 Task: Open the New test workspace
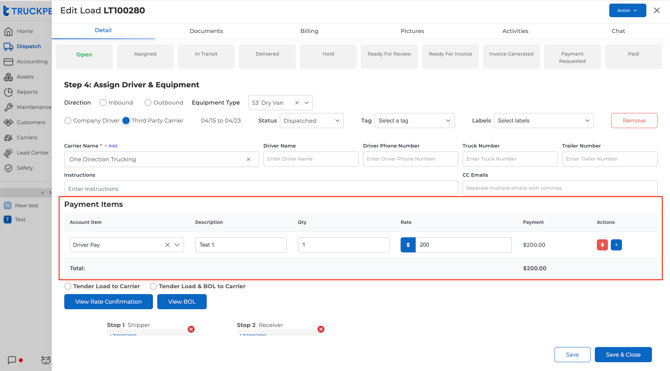click(x=21, y=206)
